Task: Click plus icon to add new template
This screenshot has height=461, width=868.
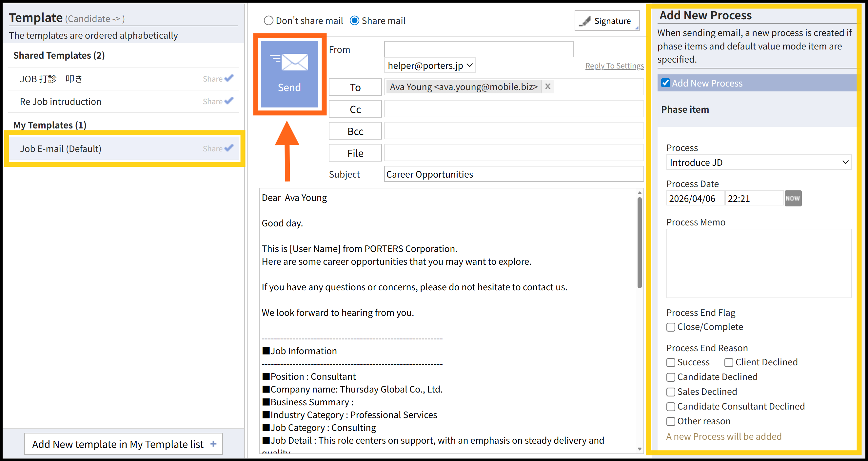Action: click(x=213, y=444)
